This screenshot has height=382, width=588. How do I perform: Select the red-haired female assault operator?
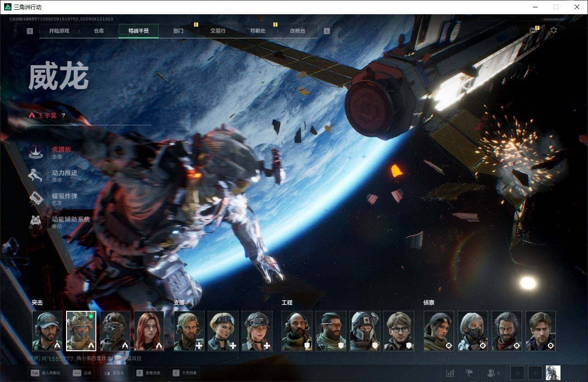149,331
